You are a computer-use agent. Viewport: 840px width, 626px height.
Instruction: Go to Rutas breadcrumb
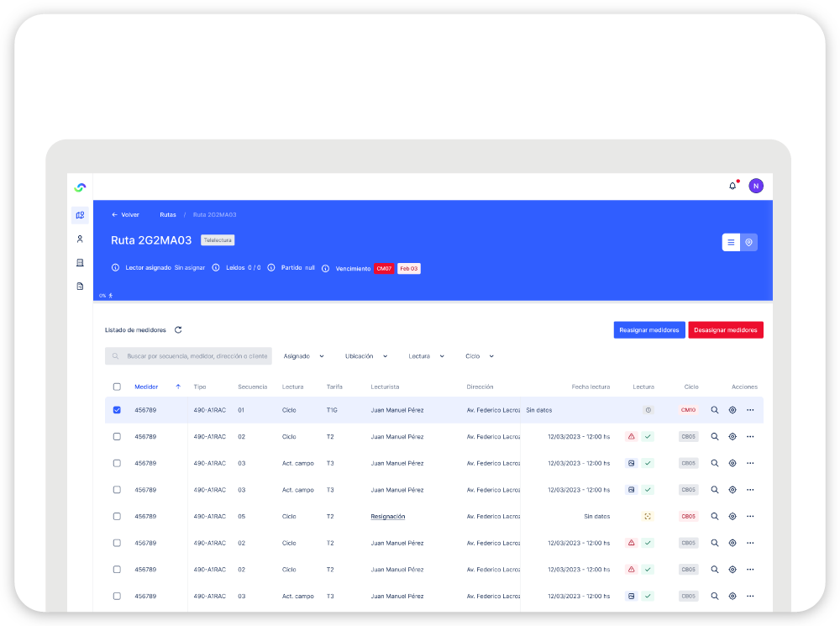point(168,215)
